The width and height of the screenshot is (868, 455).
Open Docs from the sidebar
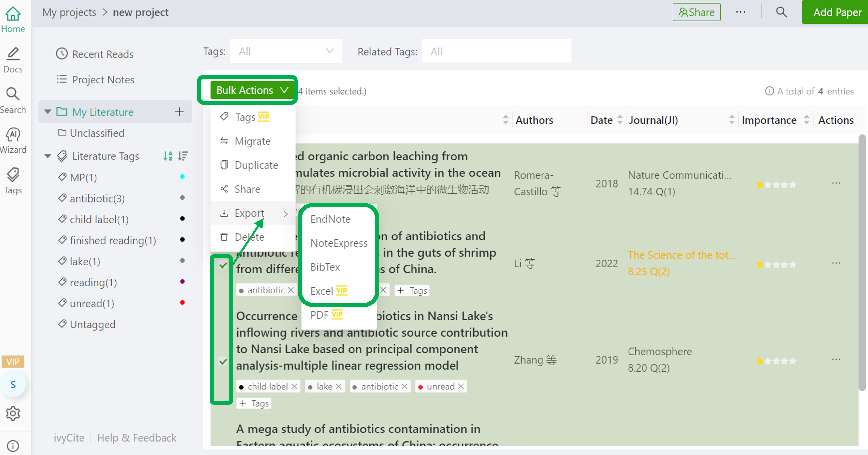(x=13, y=60)
